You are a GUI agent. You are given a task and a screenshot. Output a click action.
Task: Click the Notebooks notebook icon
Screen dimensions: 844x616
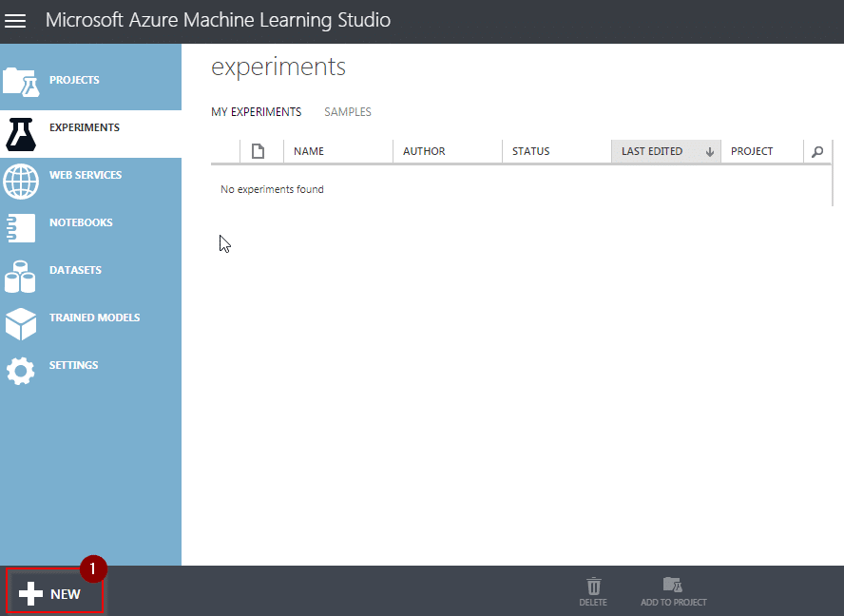click(21, 228)
